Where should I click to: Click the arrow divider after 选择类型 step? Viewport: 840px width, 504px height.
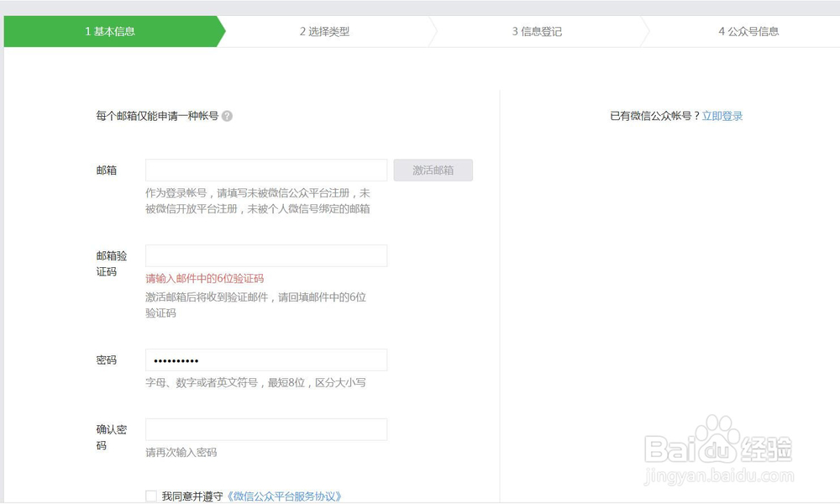point(430,30)
